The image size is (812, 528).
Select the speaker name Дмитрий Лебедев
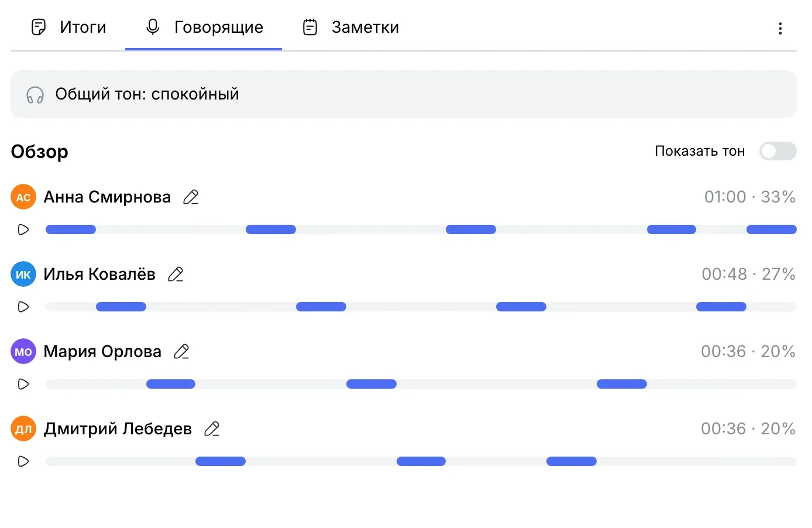pos(118,429)
